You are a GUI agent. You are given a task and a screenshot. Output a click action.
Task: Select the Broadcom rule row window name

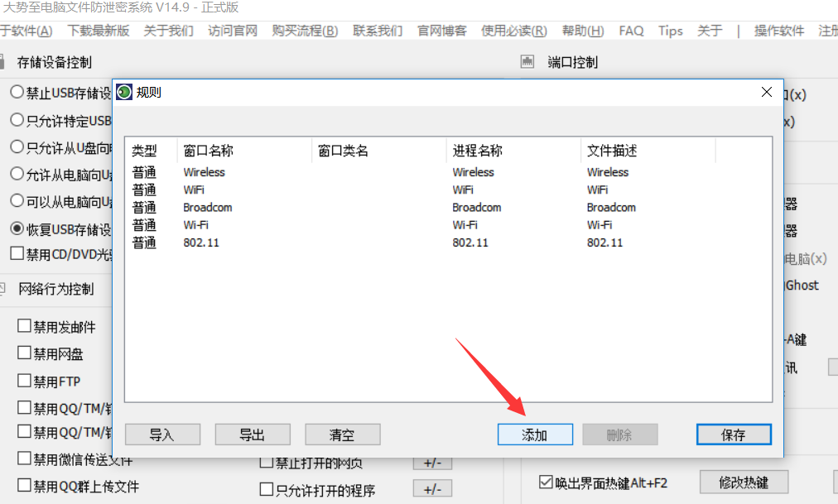point(208,208)
